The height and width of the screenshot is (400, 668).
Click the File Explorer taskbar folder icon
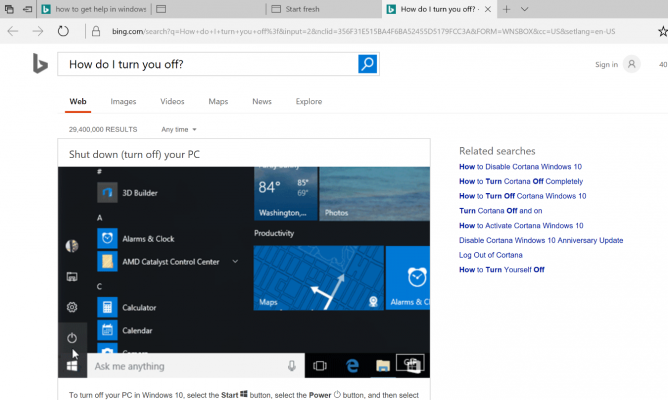[383, 366]
